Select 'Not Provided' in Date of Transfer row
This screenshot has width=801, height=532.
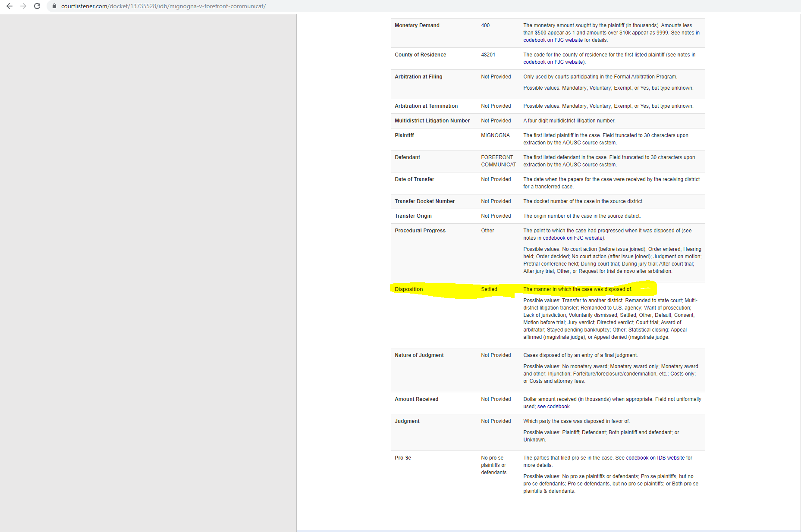pyautogui.click(x=496, y=179)
